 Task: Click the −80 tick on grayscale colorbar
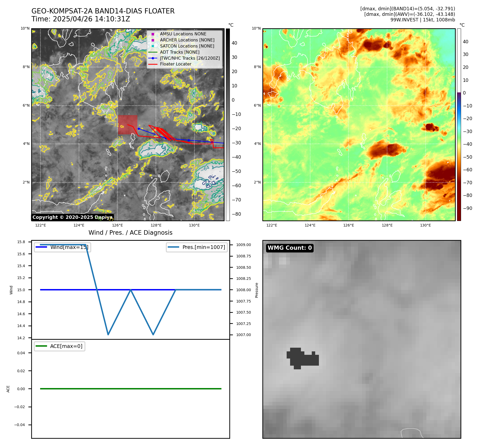click(x=236, y=214)
